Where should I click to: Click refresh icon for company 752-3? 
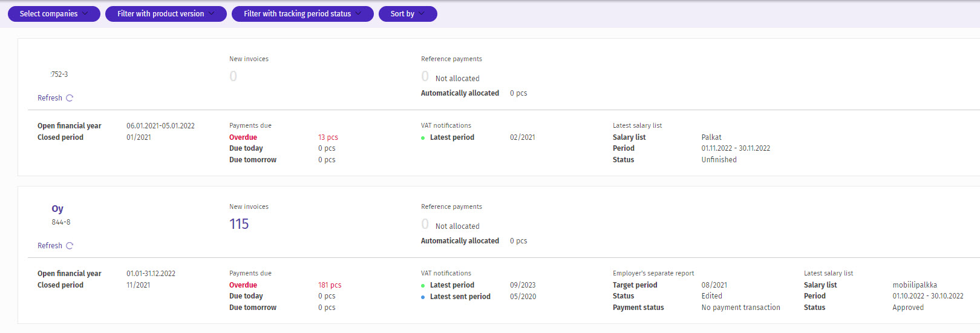[70, 98]
